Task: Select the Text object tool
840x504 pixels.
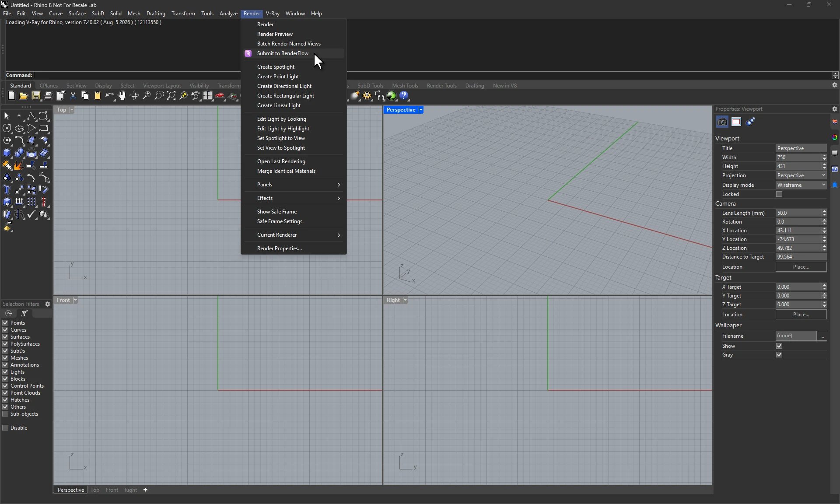Action: pyautogui.click(x=7, y=190)
